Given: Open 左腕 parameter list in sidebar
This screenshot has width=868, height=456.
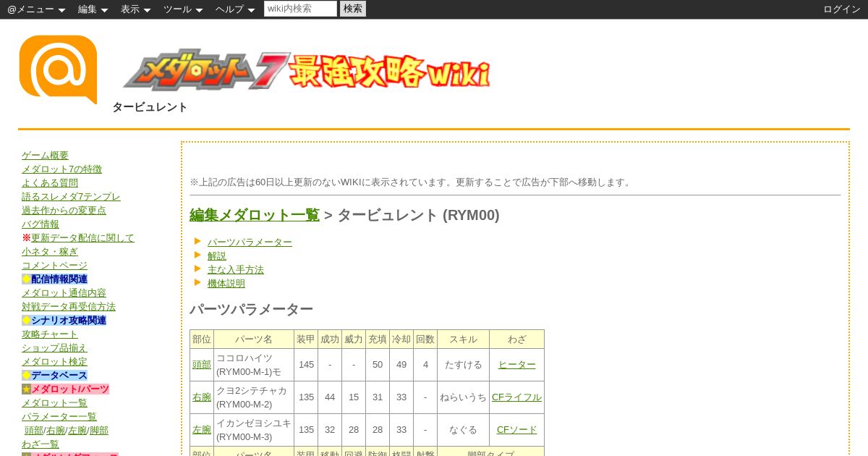Looking at the screenshot, I should (77, 431).
